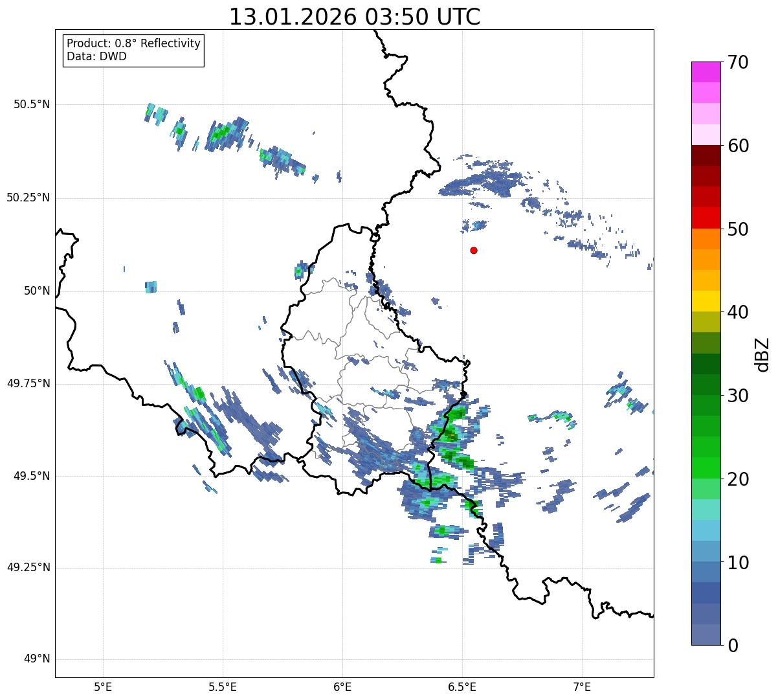Click the red radar site marker
This screenshot has width=778, height=700.
coord(474,251)
